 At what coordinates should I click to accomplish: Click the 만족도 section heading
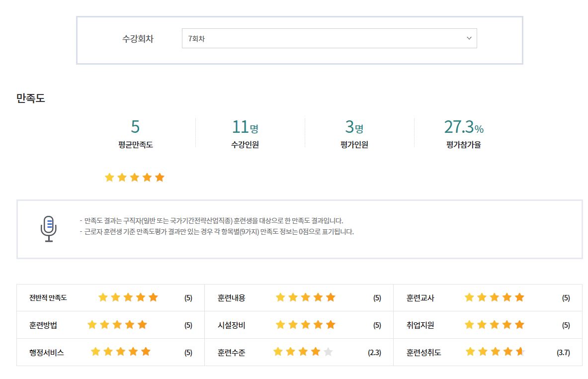click(31, 98)
